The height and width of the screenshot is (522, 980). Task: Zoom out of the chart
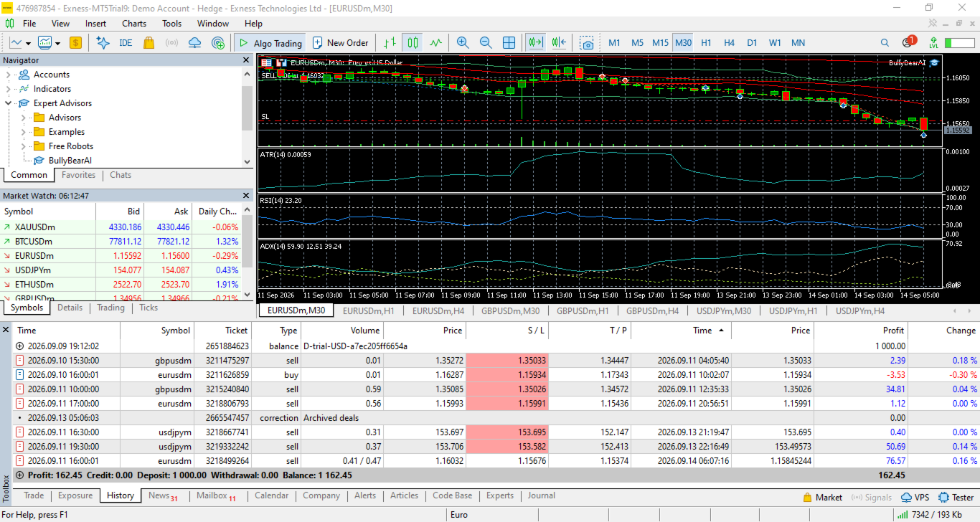(x=486, y=42)
